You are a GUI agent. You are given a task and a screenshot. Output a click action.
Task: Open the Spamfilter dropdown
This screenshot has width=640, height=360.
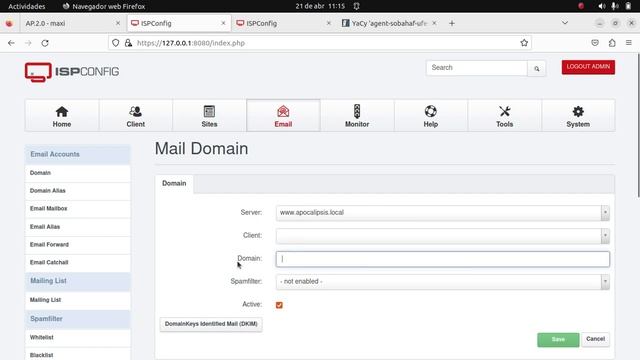click(x=442, y=282)
